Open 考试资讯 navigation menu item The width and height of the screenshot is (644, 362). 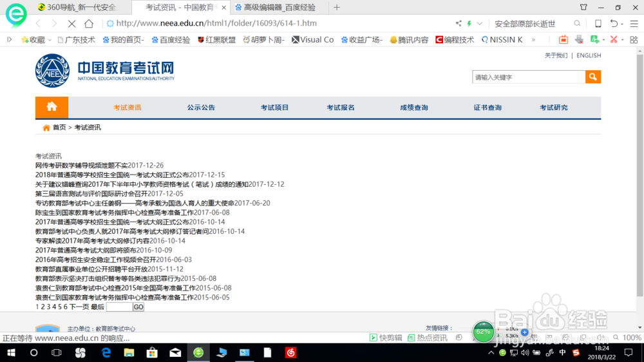pos(128,107)
